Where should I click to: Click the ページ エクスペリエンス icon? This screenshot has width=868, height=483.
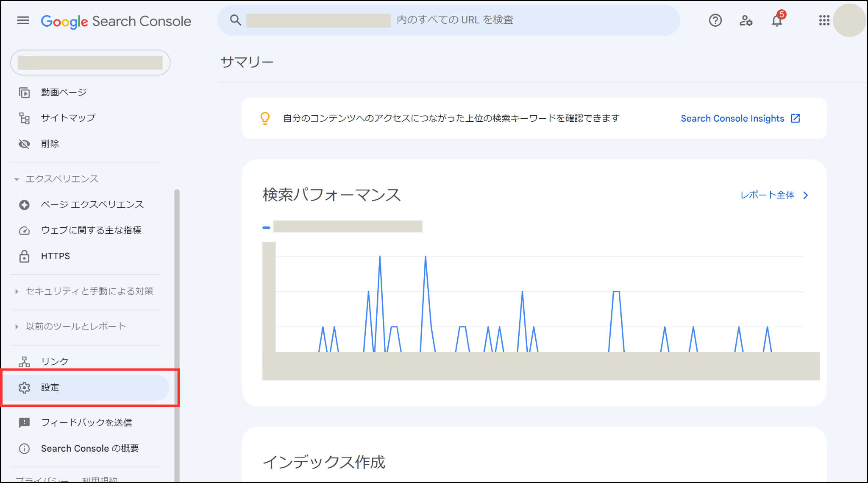point(25,205)
